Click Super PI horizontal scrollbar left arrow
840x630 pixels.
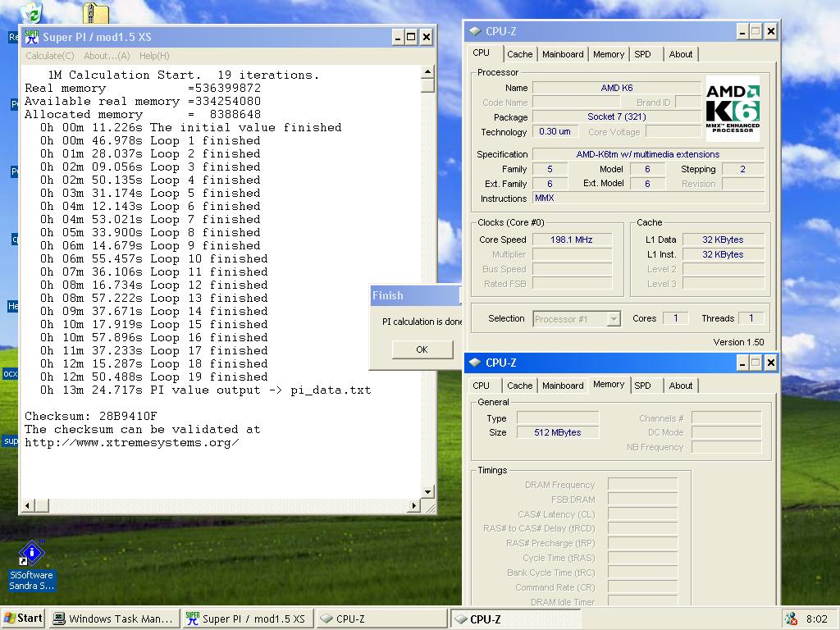[x=28, y=505]
